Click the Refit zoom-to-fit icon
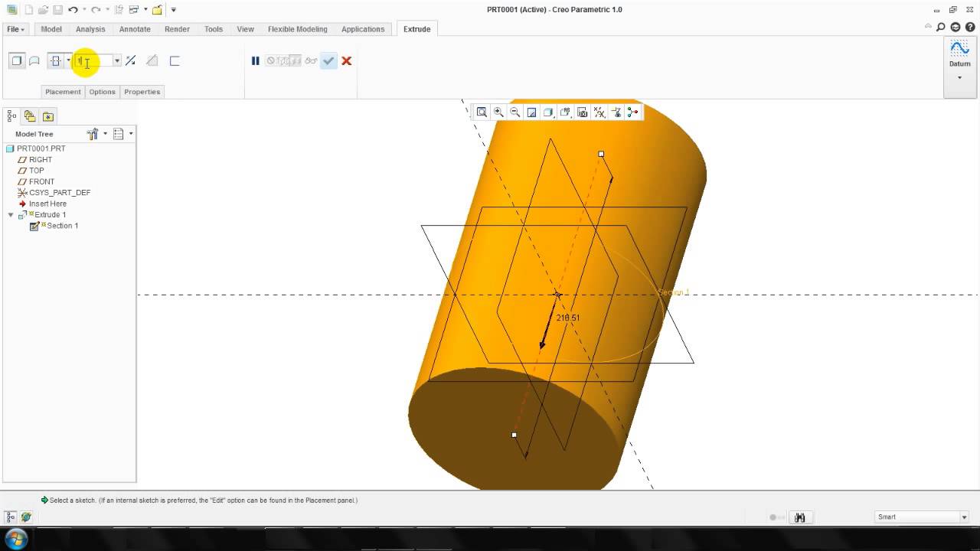The height and width of the screenshot is (551, 980). pyautogui.click(x=482, y=112)
